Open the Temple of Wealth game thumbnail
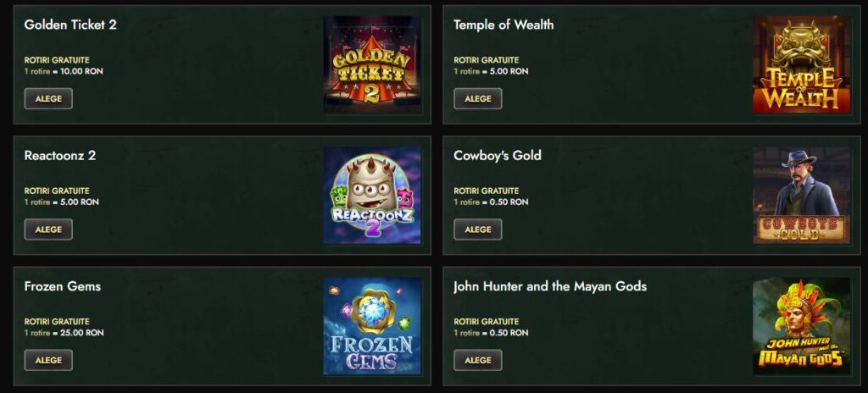 802,64
